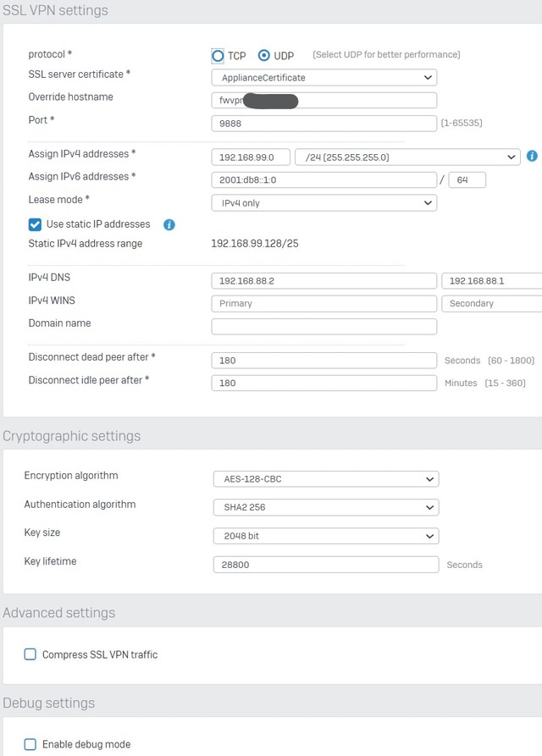Enable Compress SSL VPN traffic checkbox
The image size is (542, 756).
(x=30, y=654)
